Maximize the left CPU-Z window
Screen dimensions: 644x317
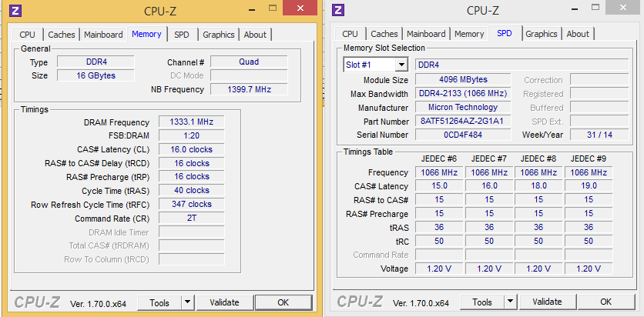pyautogui.click(x=273, y=8)
